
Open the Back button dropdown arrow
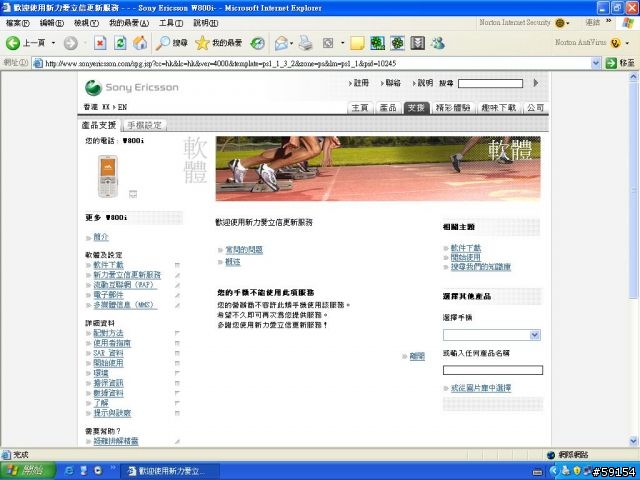[53, 43]
